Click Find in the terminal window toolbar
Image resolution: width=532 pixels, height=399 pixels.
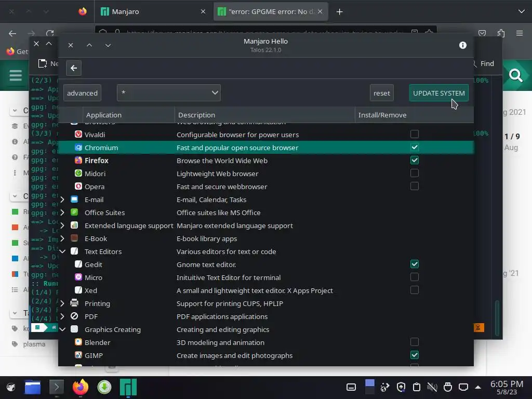pyautogui.click(x=487, y=63)
